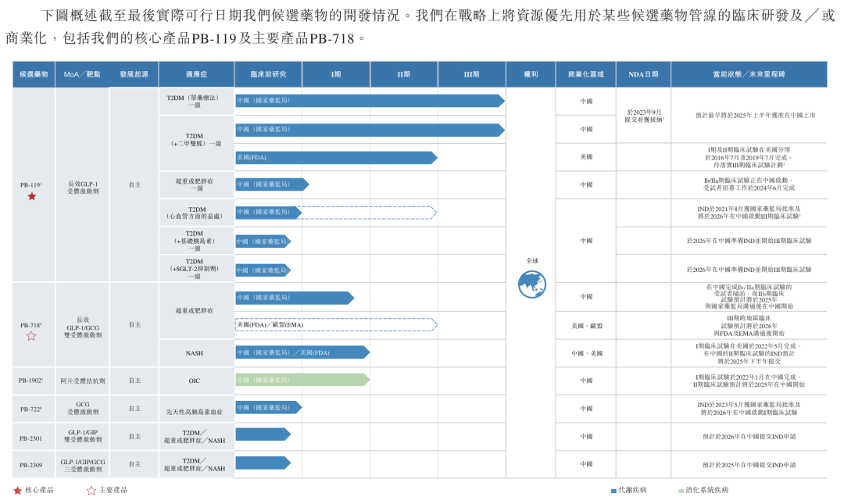Click the NASH indication for PB-718

(195, 353)
